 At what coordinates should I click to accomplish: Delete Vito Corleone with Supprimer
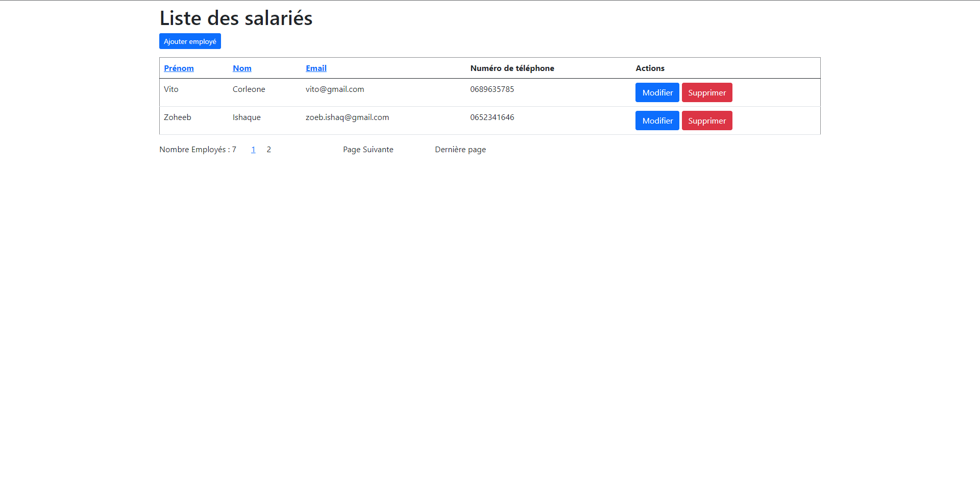point(706,92)
